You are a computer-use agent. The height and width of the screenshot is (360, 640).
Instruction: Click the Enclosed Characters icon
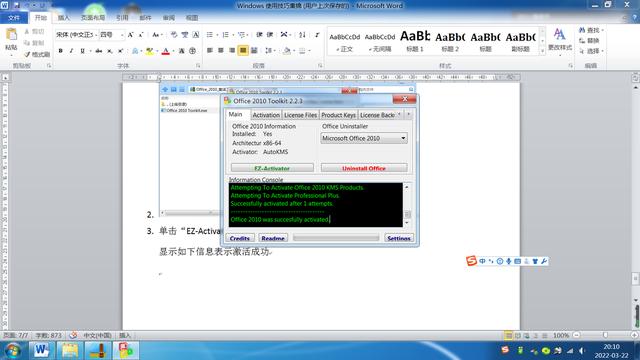193,51
